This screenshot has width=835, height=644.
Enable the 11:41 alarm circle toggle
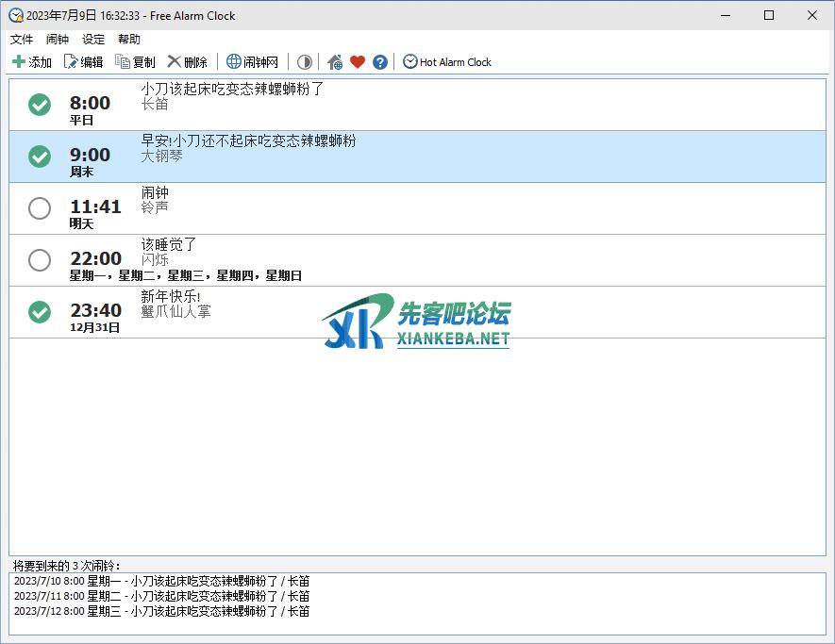(x=40, y=208)
